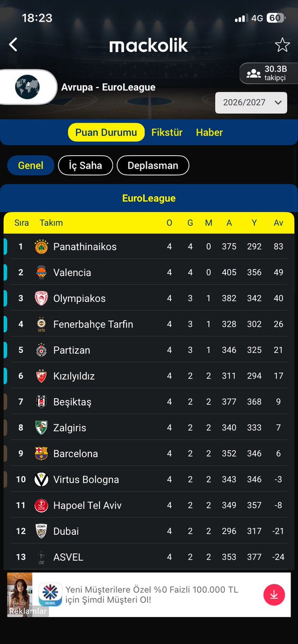Favorite EuroLeague with the star icon
Screen dimensions: 298x644
[x=282, y=45]
